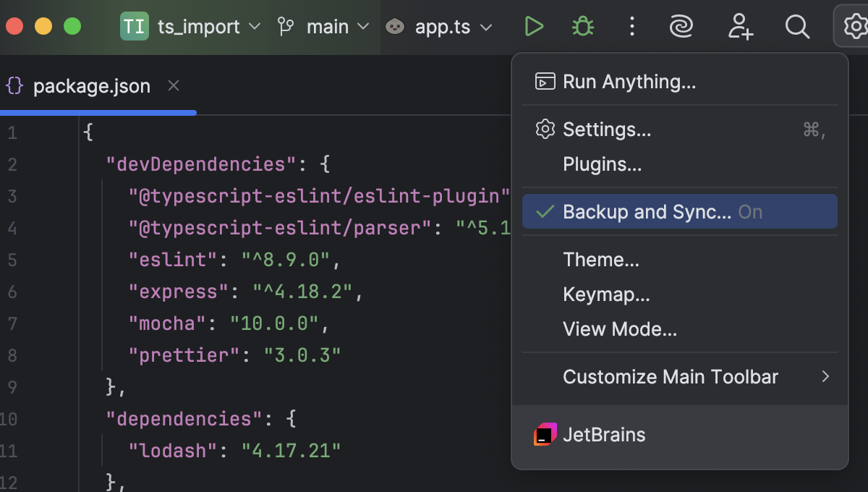868x492 pixels.
Task: Click the "^4.18.2" version value
Action: click(303, 292)
